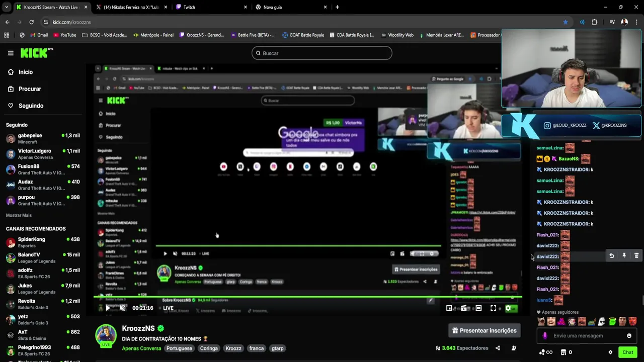Delete the highlighted davixl222 chat message
This screenshot has height=362, width=644.
click(x=636, y=256)
